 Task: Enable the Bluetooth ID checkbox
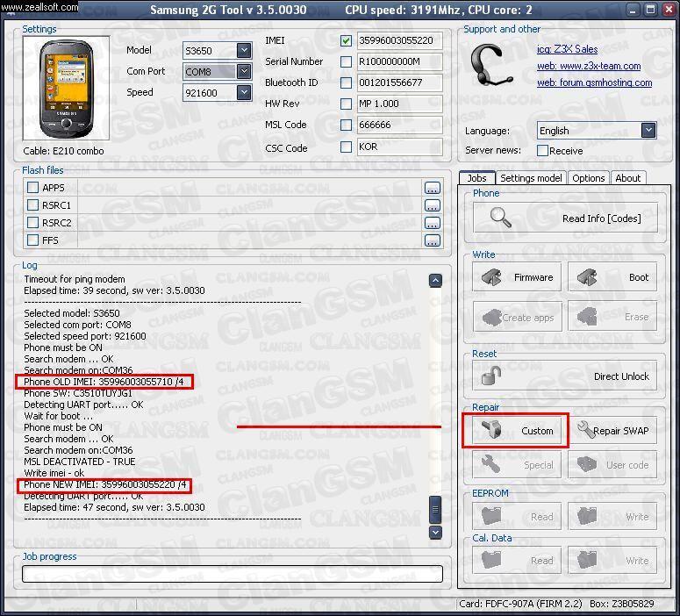click(346, 82)
